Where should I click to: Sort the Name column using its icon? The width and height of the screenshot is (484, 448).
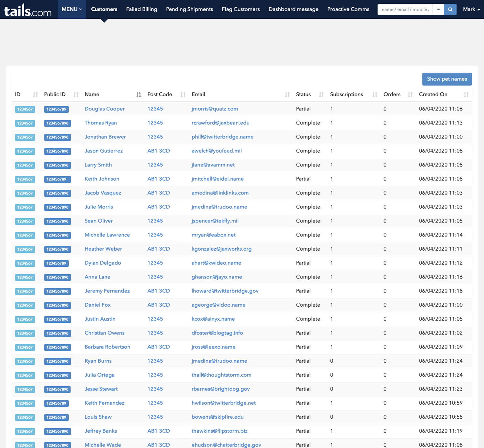139,95
